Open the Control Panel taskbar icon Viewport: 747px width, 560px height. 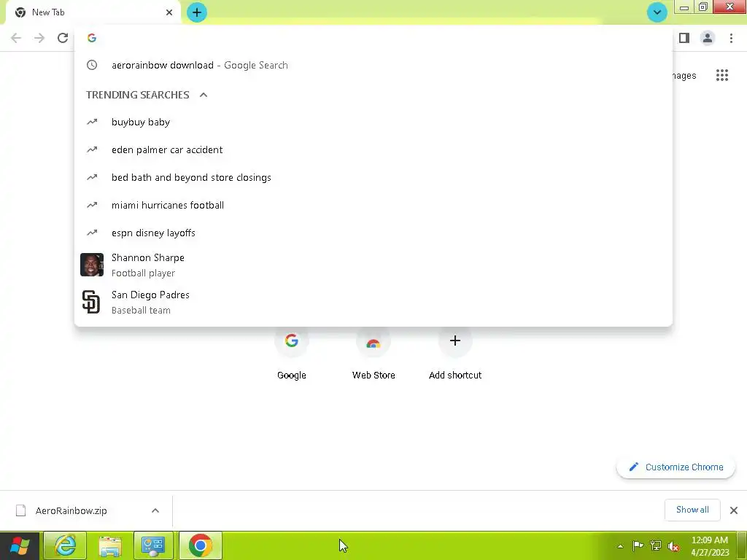click(x=153, y=545)
